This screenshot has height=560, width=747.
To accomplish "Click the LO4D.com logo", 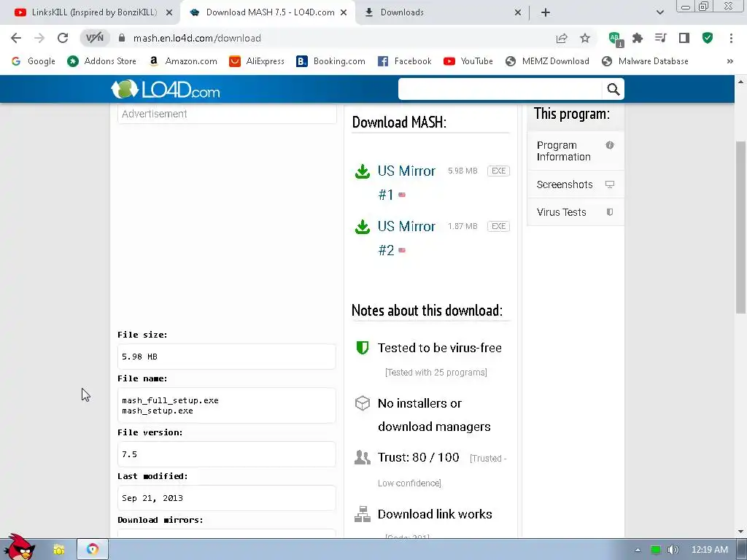I will (166, 90).
